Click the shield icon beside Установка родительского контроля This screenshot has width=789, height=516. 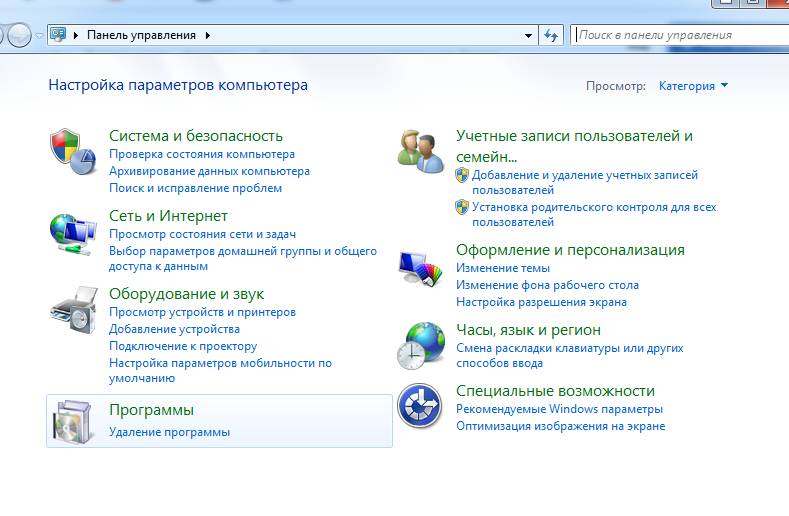coord(462,207)
